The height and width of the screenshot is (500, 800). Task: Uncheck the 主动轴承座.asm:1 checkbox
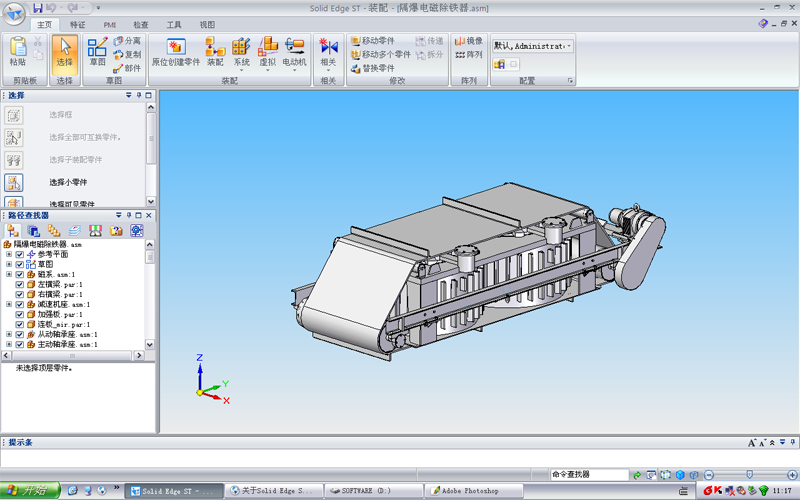[19, 344]
